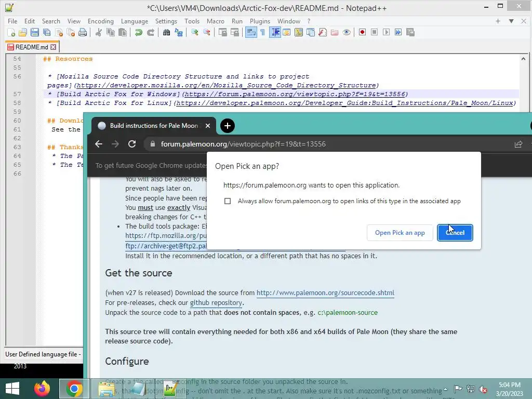Close the README.md tab
The width and height of the screenshot is (532, 399).
pos(54,47)
